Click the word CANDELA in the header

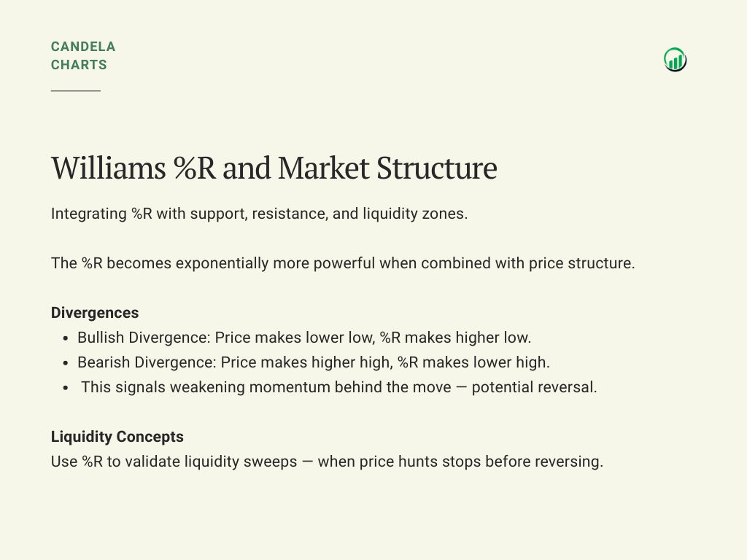[83, 47]
